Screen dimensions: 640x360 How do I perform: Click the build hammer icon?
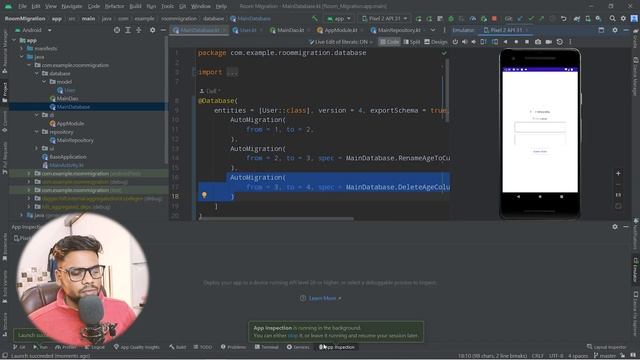click(315, 18)
